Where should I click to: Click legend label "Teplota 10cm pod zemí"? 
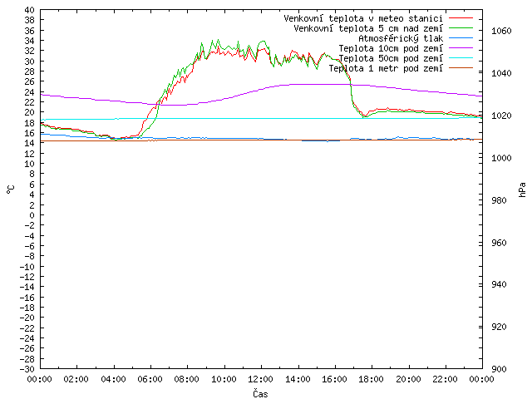(391, 48)
